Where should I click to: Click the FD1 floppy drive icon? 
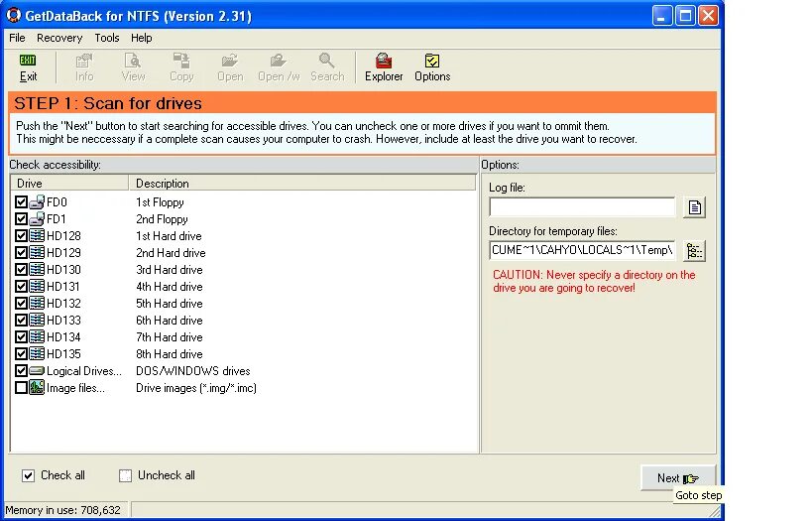pos(37,218)
